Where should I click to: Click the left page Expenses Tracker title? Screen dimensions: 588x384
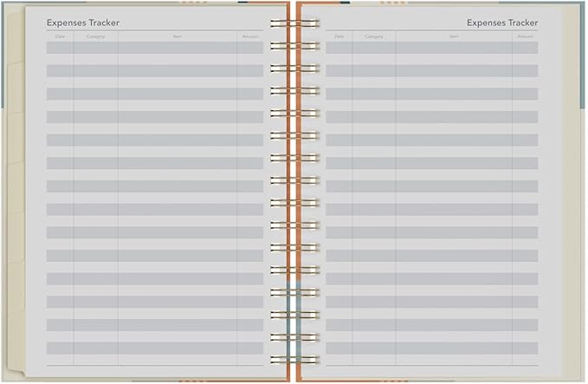(83, 23)
